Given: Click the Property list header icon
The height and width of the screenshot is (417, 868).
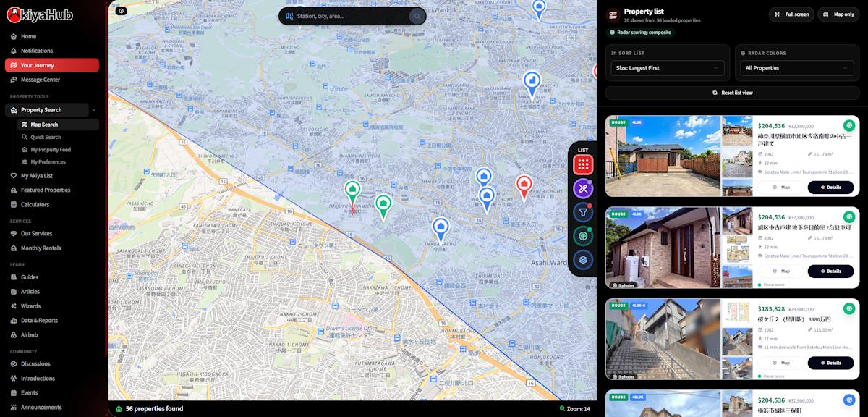Looking at the screenshot, I should (x=613, y=14).
